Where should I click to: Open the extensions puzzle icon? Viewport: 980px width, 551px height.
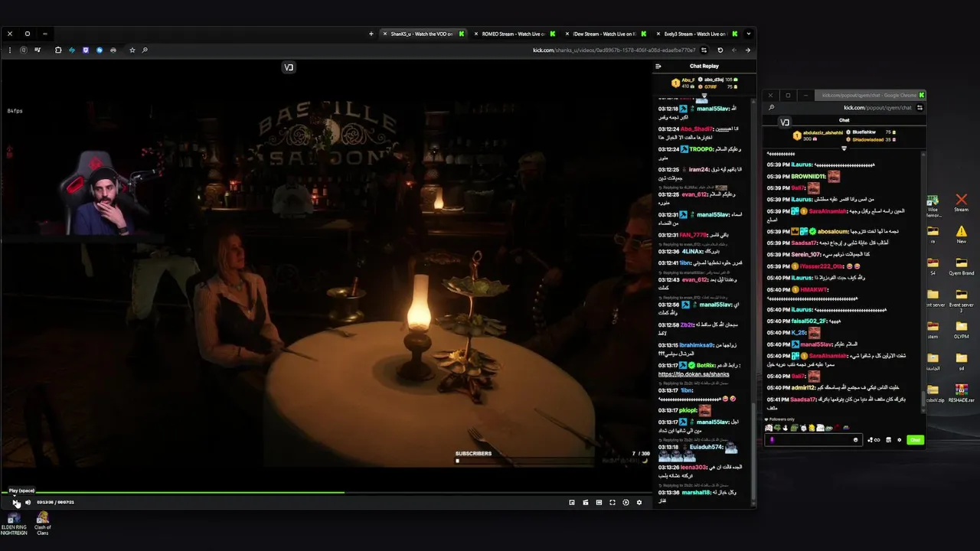[58, 50]
